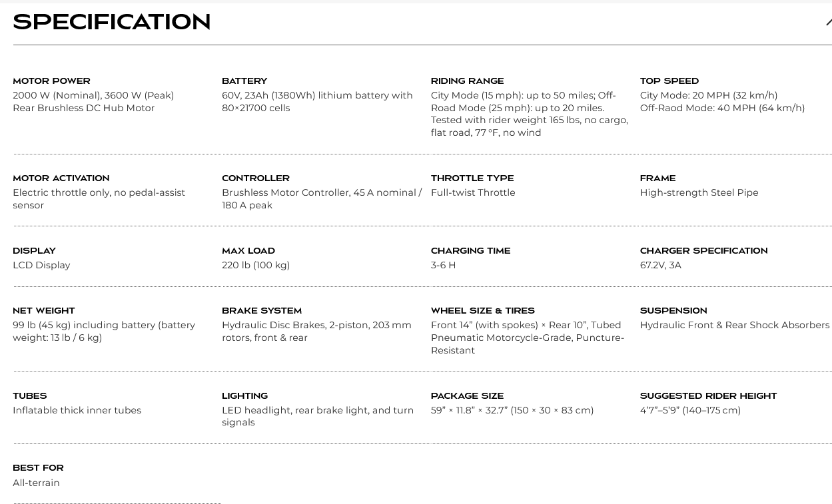Select the Charging Time value 3-6 H
Viewport: 832px width, 504px height.
click(x=444, y=265)
